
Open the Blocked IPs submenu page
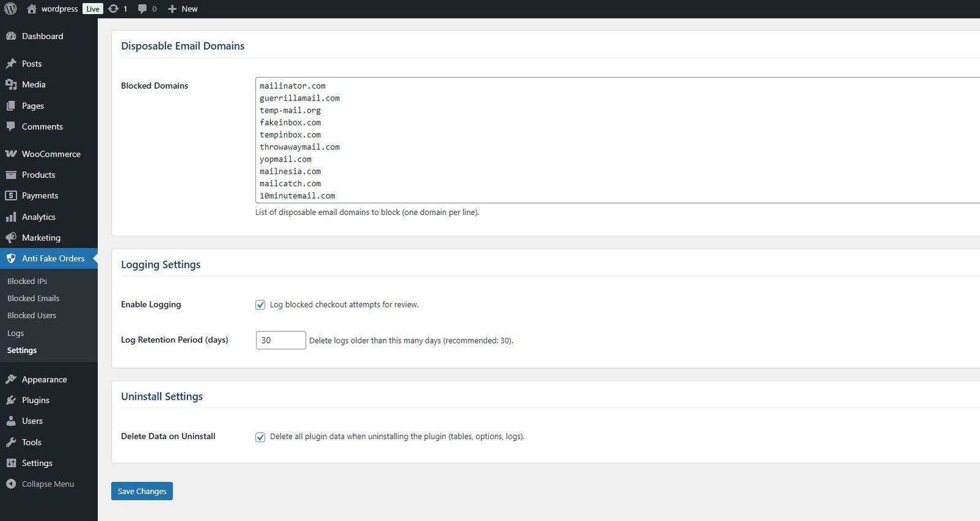tap(27, 281)
